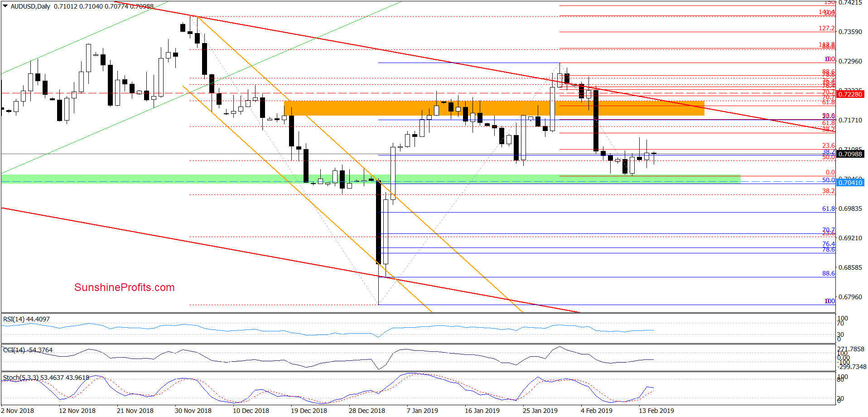868x417 pixels.
Task: Click the -299.7348 CCI scale value
Action: tap(852, 367)
